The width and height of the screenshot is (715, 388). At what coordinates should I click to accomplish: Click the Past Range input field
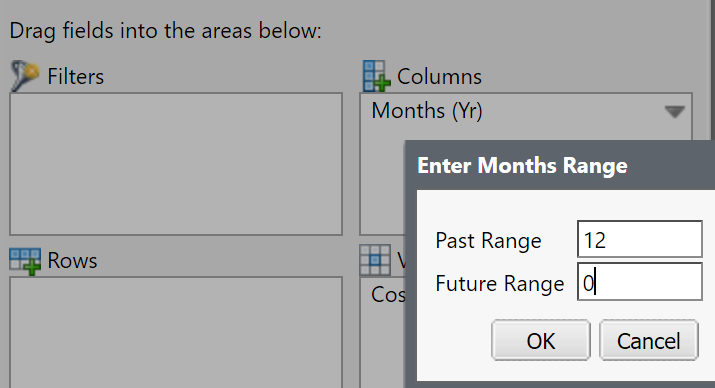click(x=640, y=239)
